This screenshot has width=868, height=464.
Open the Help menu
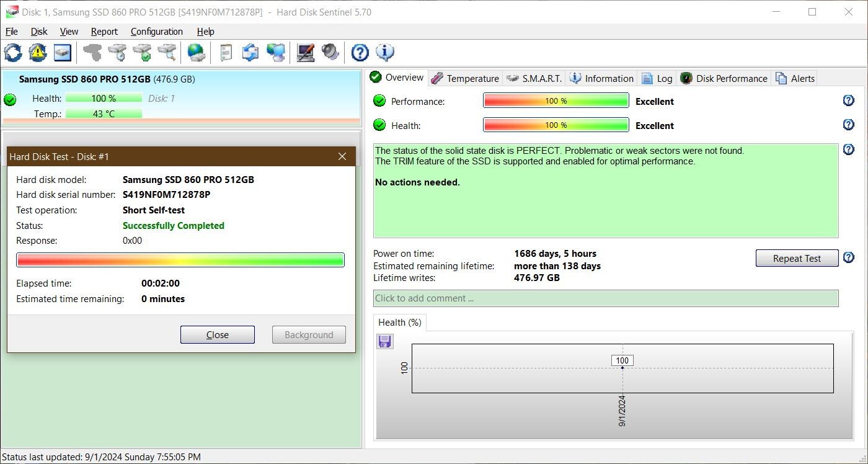click(x=205, y=31)
